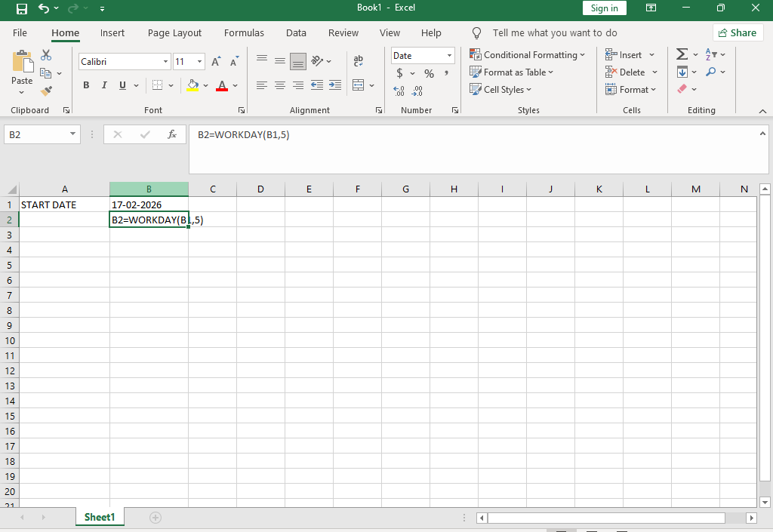Open the Name Box dropdown arrow
The image size is (773, 532).
(72, 134)
